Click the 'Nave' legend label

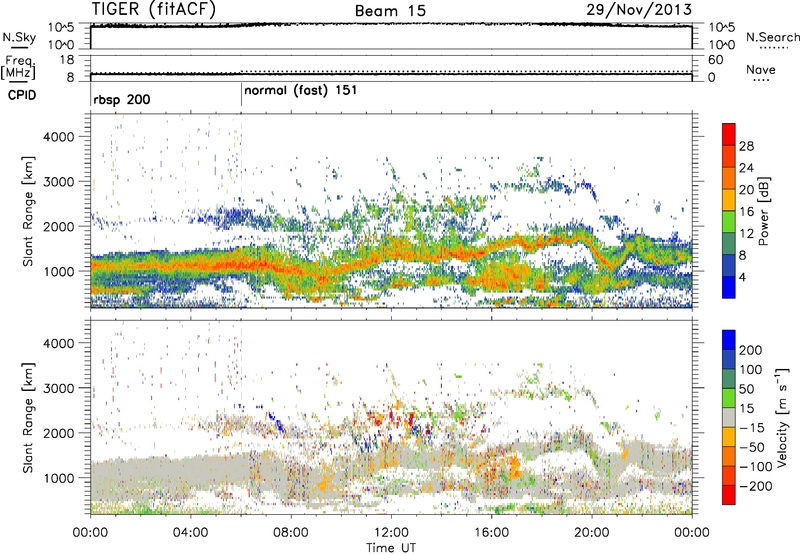[x=761, y=69]
